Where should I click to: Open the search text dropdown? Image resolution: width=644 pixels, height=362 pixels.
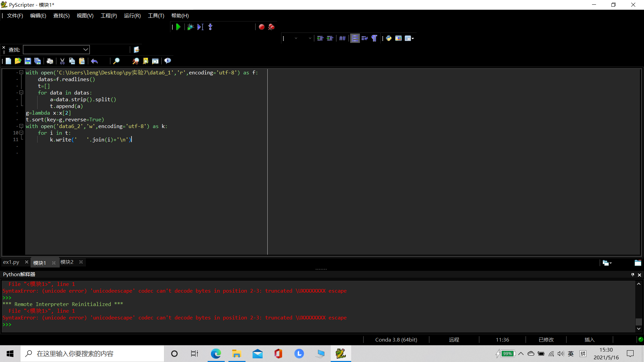[86, 50]
